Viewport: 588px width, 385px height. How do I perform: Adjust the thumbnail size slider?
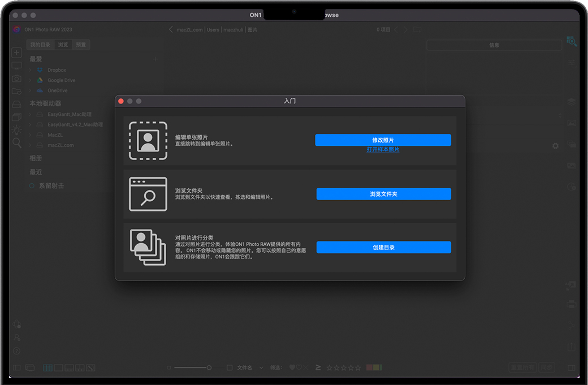pyautogui.click(x=209, y=367)
